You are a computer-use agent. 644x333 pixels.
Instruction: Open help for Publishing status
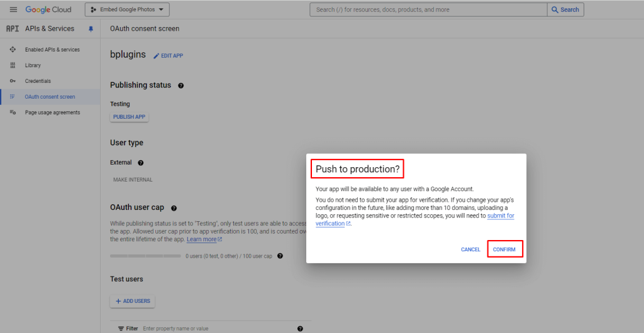point(180,85)
